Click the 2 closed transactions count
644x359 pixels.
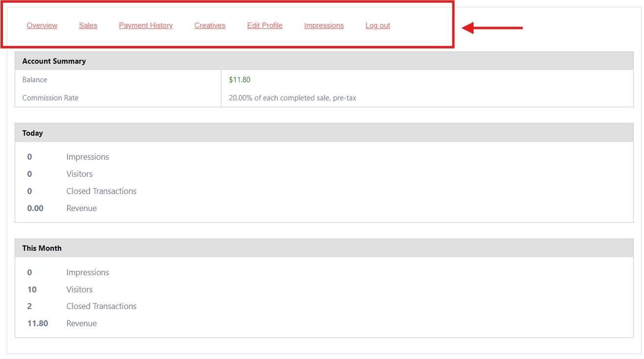point(29,306)
